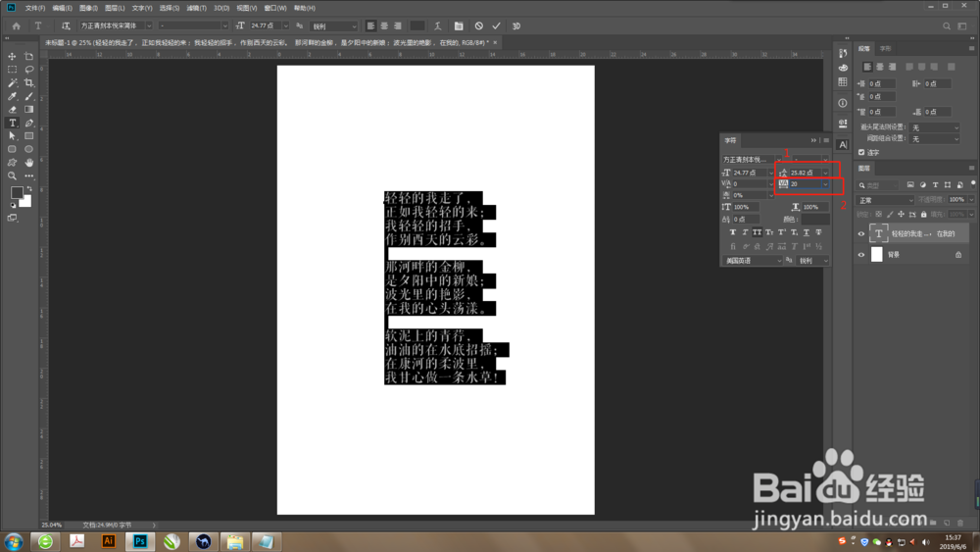This screenshot has height=552, width=980.
Task: Open the tracking value dropdown in Character panel
Action: [825, 184]
